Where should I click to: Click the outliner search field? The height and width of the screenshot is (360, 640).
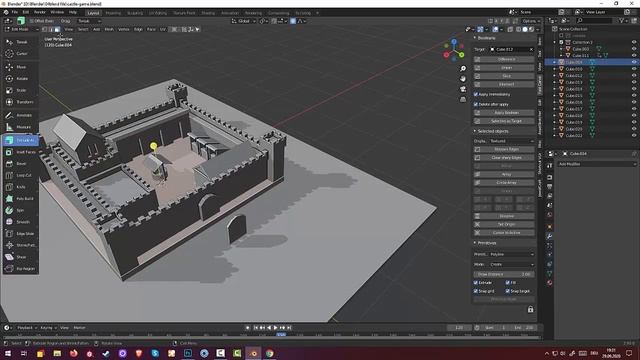pyautogui.click(x=595, y=20)
